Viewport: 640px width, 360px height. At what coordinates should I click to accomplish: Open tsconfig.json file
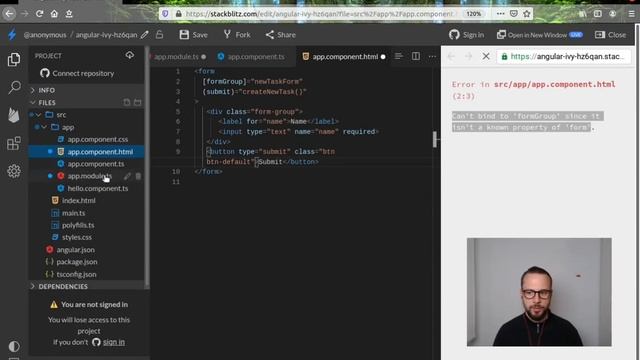(76, 274)
